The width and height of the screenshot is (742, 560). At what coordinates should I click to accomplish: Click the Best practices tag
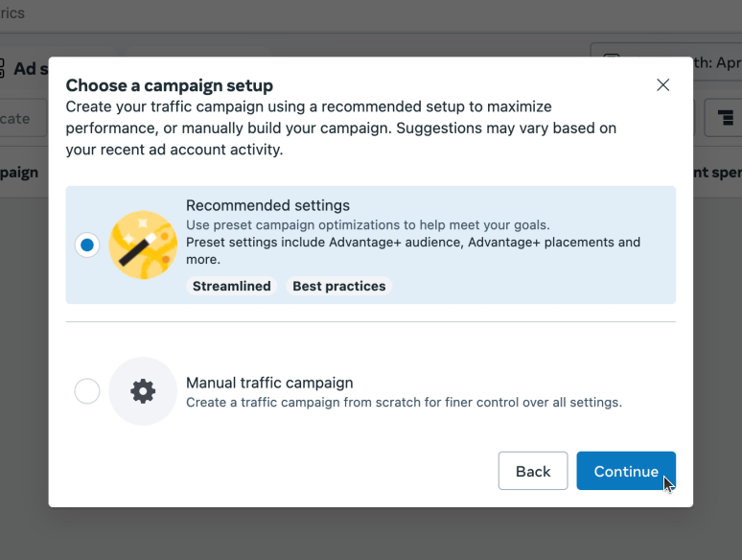(338, 286)
